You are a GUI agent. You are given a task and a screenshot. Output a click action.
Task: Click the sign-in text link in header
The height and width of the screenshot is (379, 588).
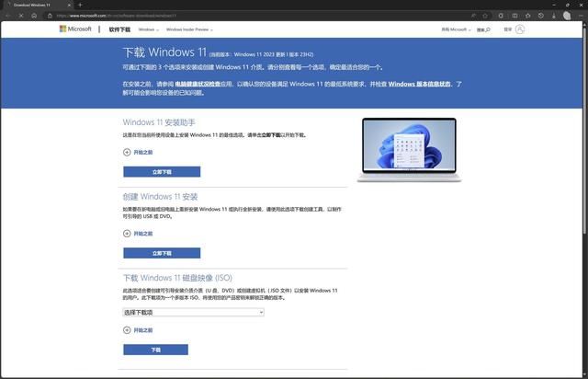[x=507, y=29]
